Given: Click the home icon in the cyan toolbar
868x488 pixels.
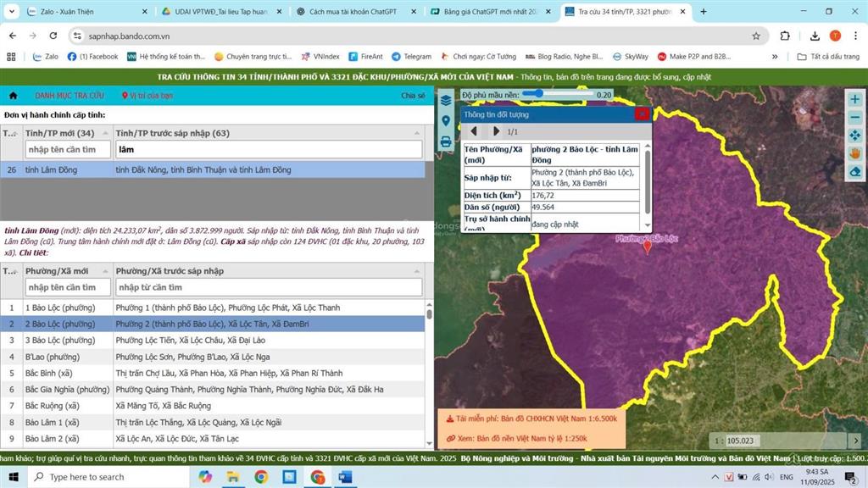Looking at the screenshot, I should point(14,95).
